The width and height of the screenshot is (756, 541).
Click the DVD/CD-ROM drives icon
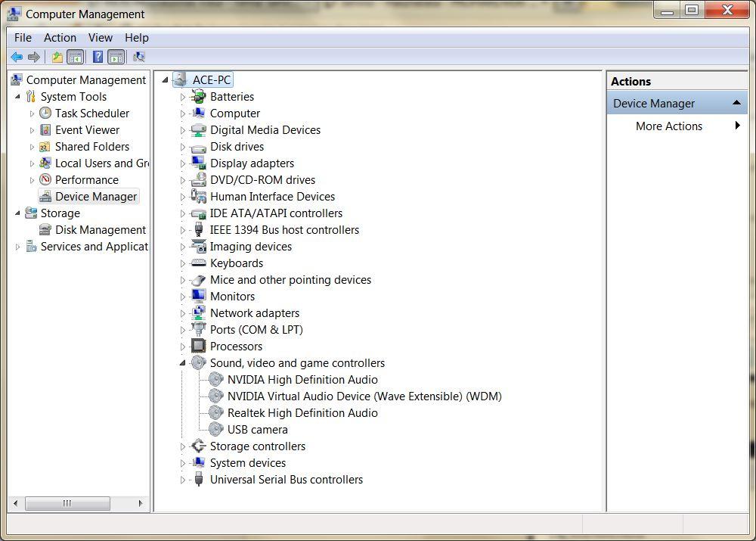point(198,179)
